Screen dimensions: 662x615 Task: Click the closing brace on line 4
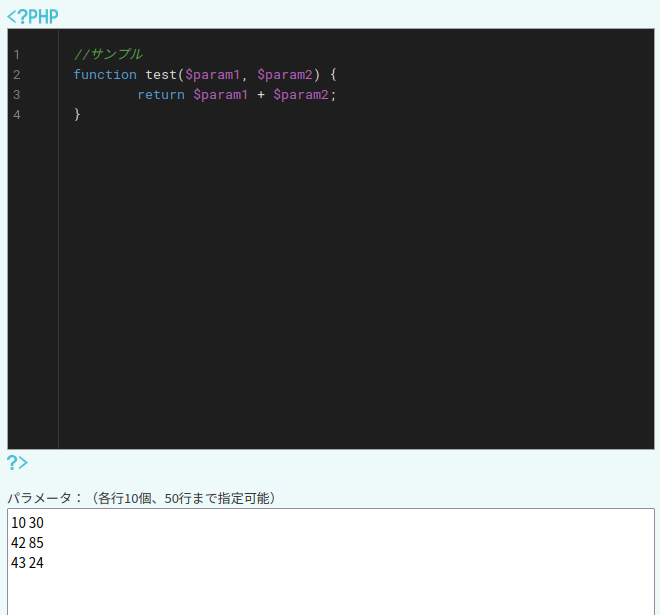pyautogui.click(x=77, y=115)
